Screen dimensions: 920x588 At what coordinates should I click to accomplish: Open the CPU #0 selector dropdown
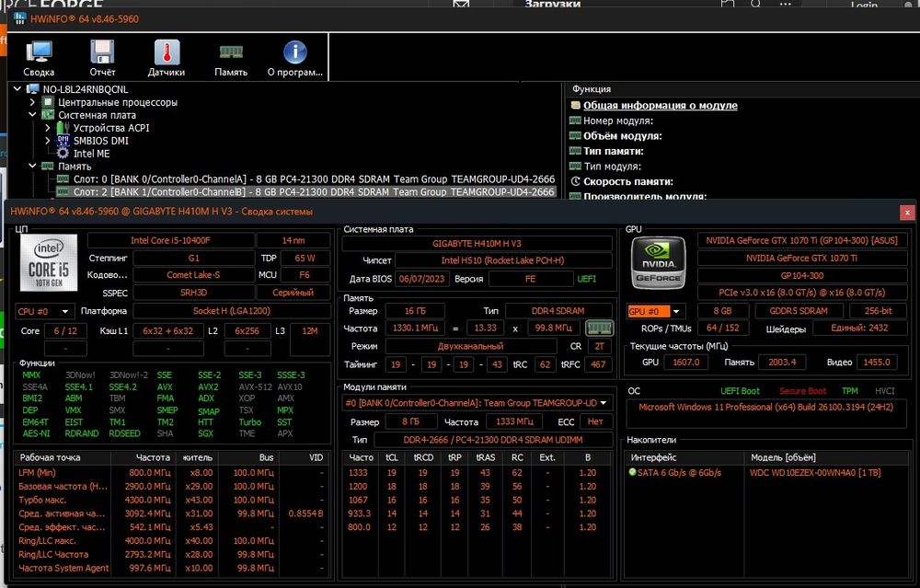pos(43,311)
